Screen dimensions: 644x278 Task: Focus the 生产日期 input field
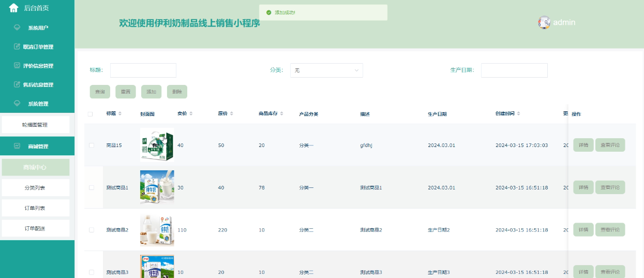[514, 70]
